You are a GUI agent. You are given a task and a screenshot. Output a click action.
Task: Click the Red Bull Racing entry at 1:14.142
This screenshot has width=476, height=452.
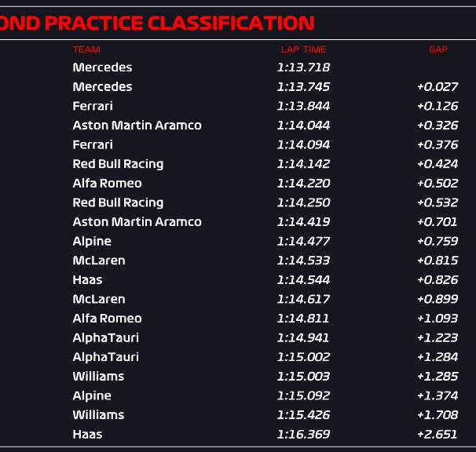pos(118,164)
